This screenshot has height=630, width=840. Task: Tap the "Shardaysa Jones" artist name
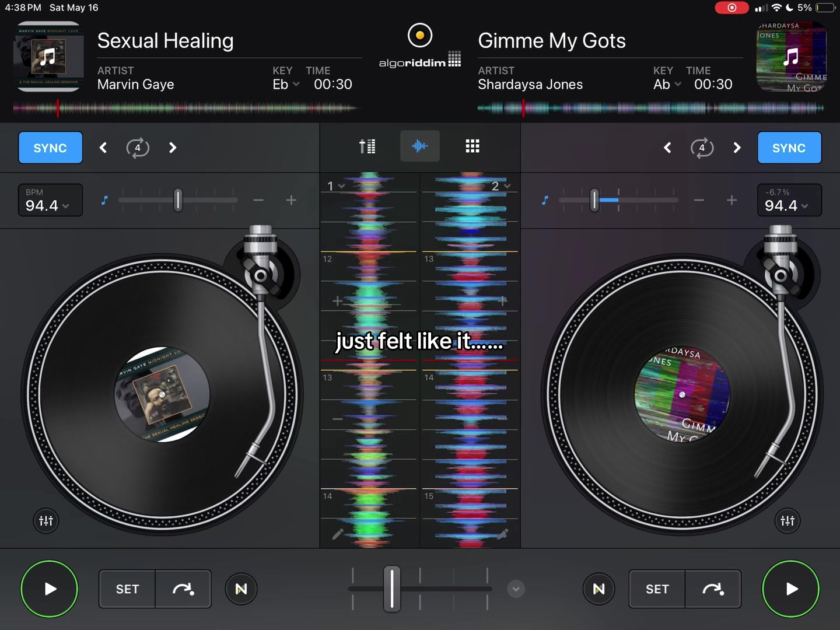pos(530,85)
